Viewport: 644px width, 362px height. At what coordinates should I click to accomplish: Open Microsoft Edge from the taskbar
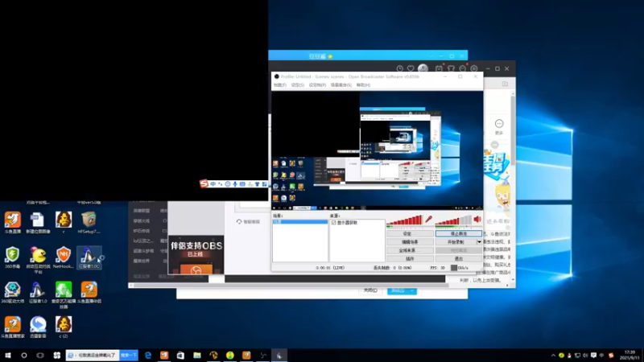point(148,355)
